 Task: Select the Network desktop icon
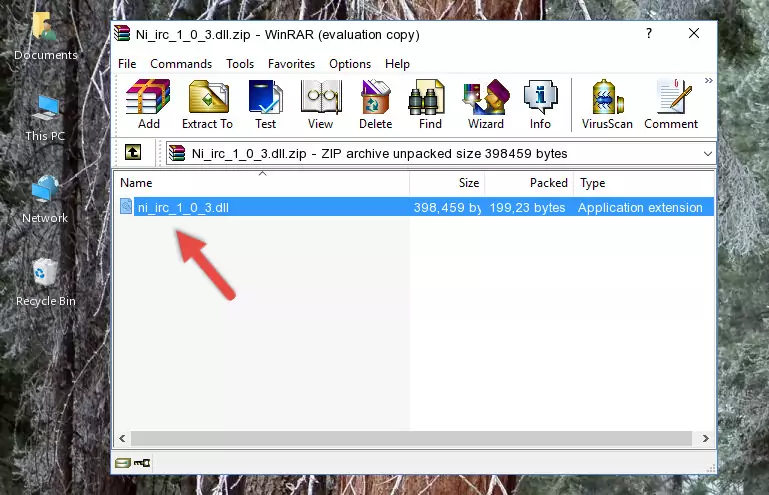[45, 199]
